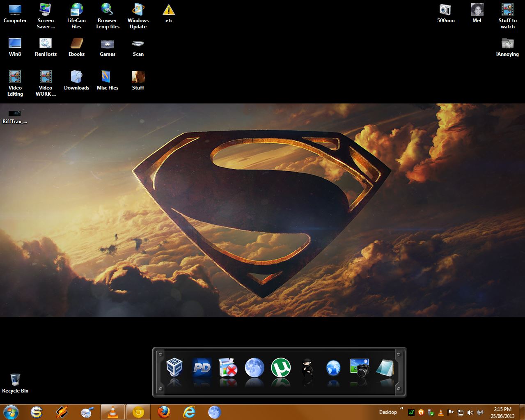Screen dimensions: 525x420
Task: Launch the Windows Update shortcut
Action: (138, 16)
